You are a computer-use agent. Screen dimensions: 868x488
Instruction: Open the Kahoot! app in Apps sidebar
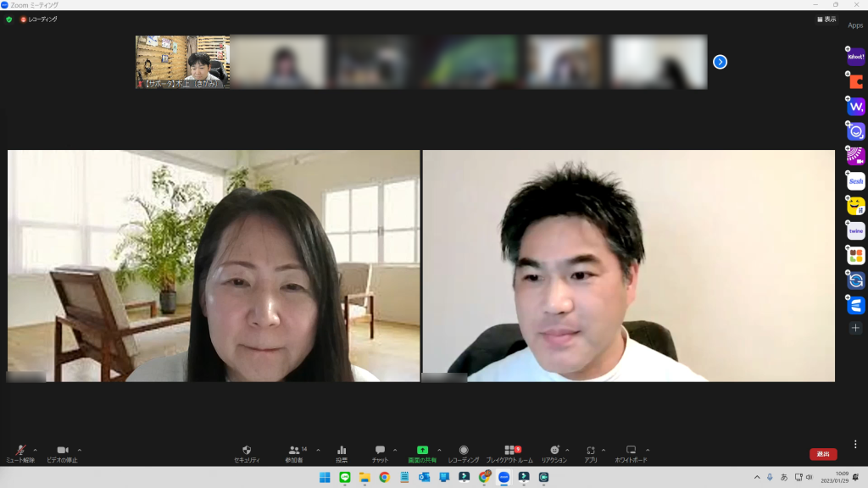coord(856,56)
